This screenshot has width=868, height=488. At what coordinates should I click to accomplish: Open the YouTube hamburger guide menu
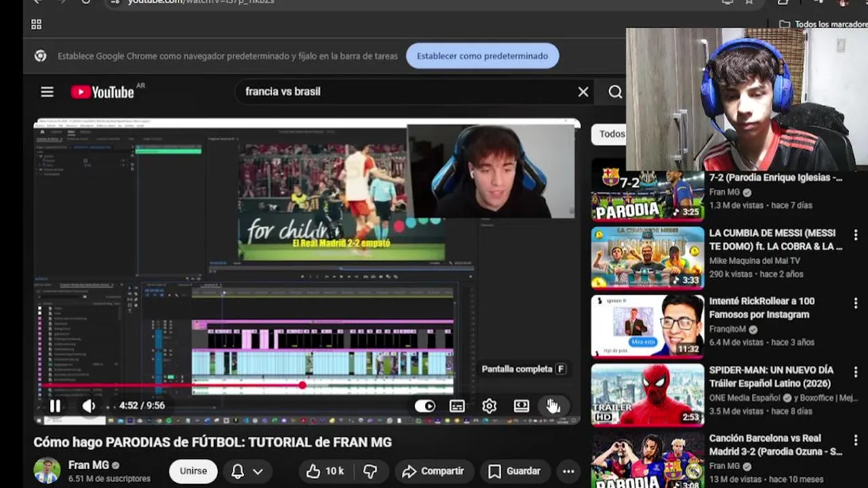tap(47, 91)
